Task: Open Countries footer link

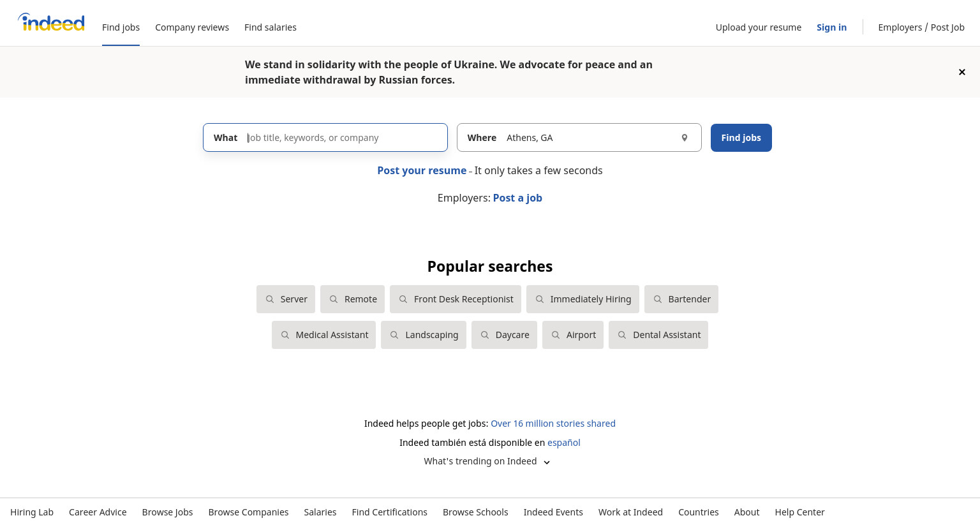Action: pyautogui.click(x=699, y=512)
